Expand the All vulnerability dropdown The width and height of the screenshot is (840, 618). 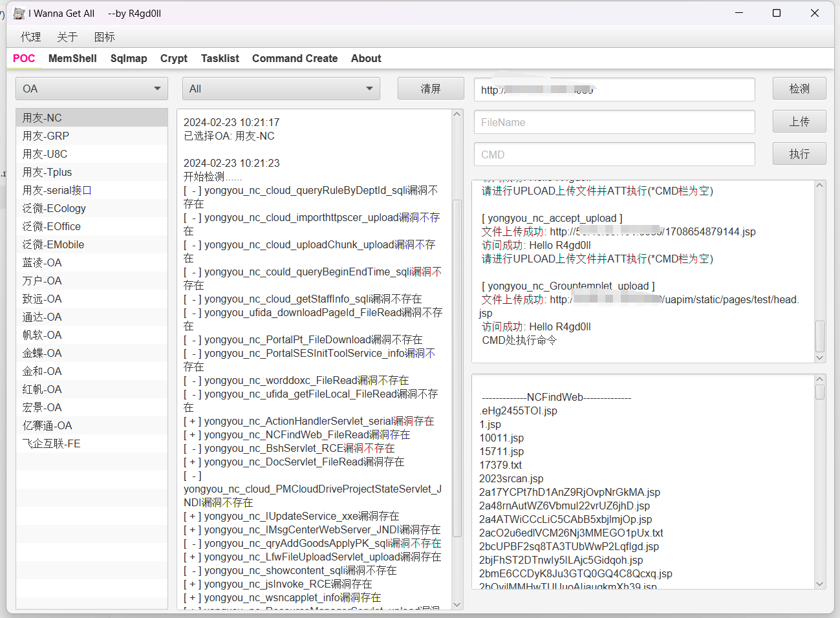[281, 89]
